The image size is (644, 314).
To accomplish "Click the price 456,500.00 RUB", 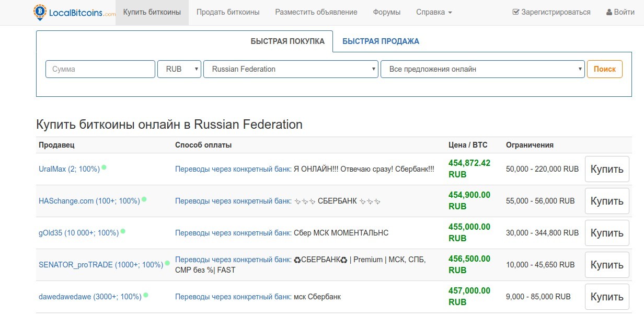I will point(469,264).
